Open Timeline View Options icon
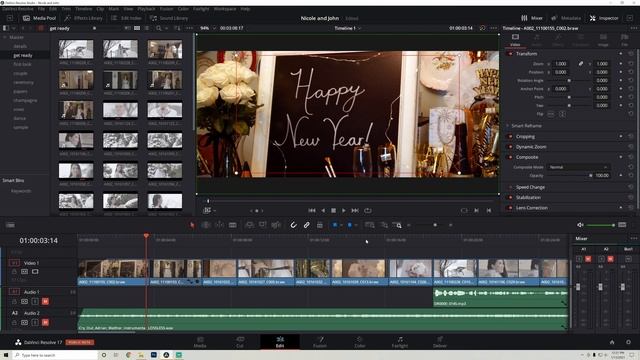 pyautogui.click(x=10, y=225)
